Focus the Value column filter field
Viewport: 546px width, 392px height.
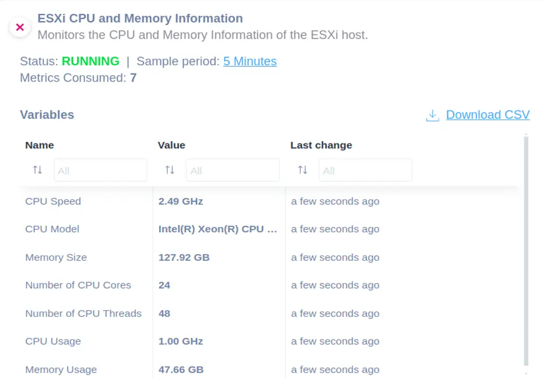click(233, 170)
